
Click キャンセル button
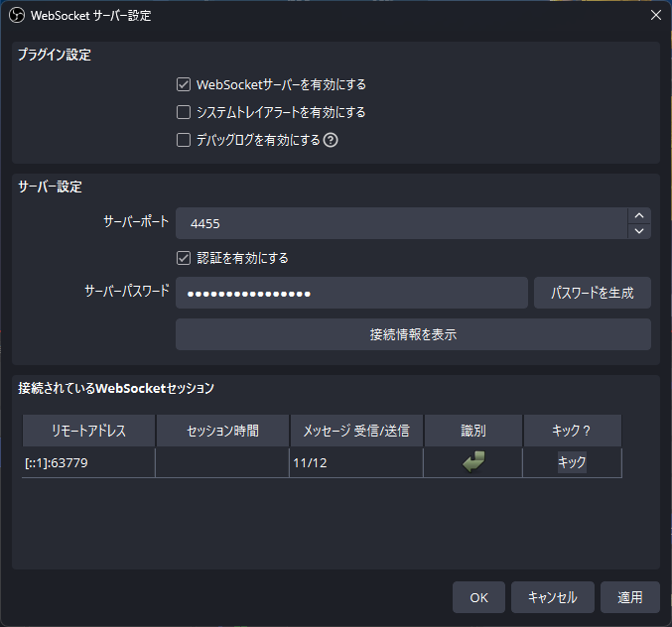[x=553, y=597]
